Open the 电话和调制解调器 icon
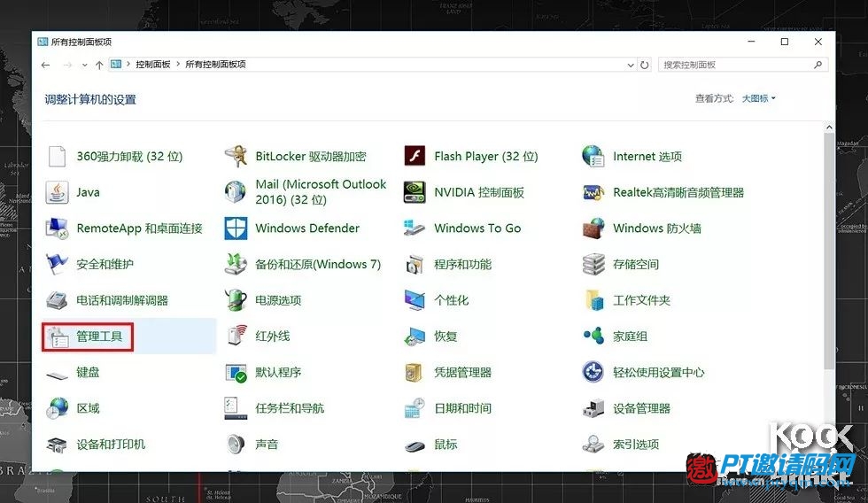The image size is (868, 503). pos(57,300)
